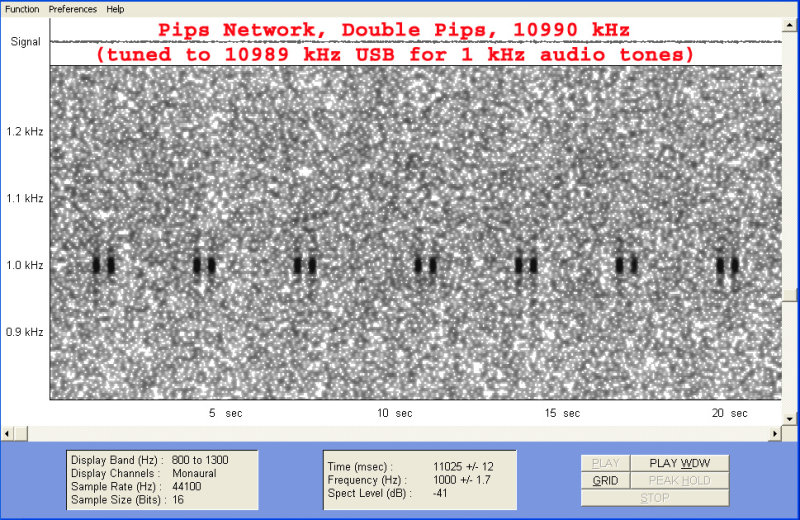Click the Time value 11025 +/- 12

click(x=463, y=467)
